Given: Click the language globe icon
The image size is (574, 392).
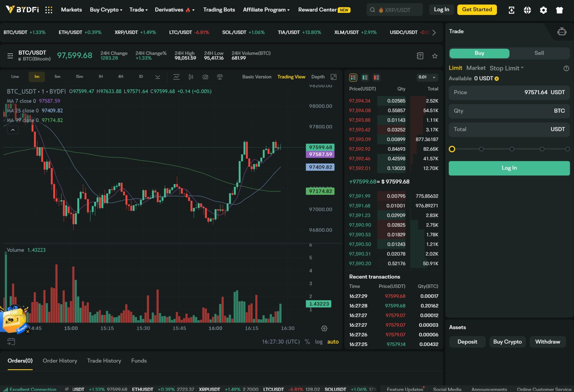Looking at the screenshot, I should 527,10.
